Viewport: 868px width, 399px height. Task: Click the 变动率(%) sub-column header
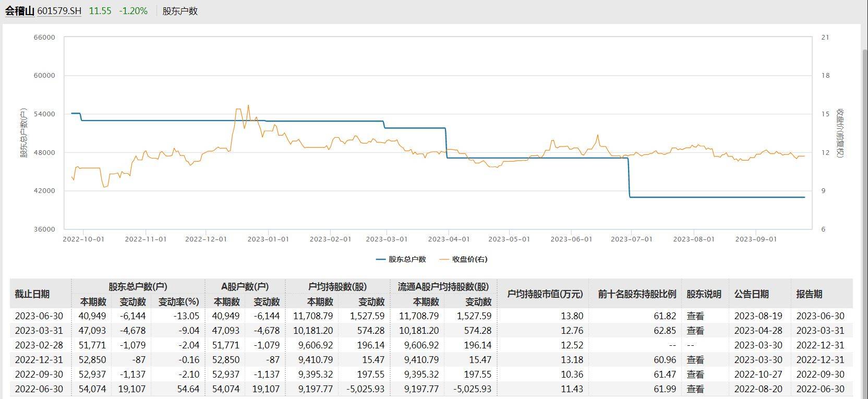[178, 302]
